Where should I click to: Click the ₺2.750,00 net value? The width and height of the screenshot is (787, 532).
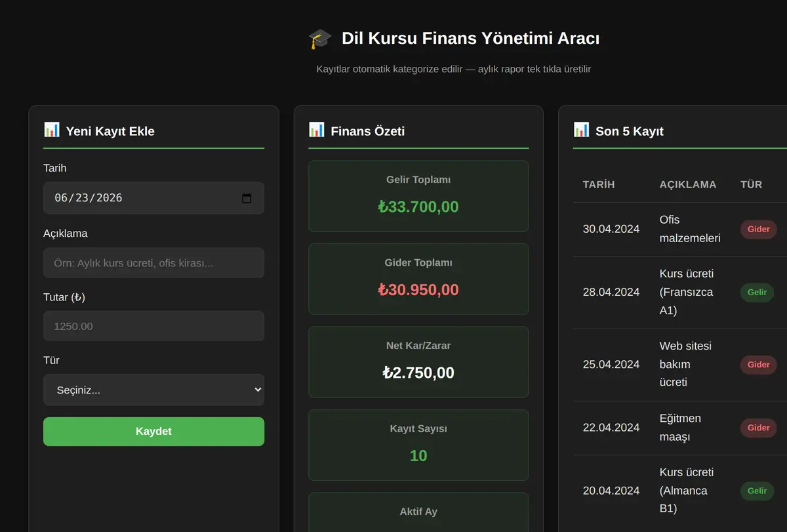[x=418, y=373]
